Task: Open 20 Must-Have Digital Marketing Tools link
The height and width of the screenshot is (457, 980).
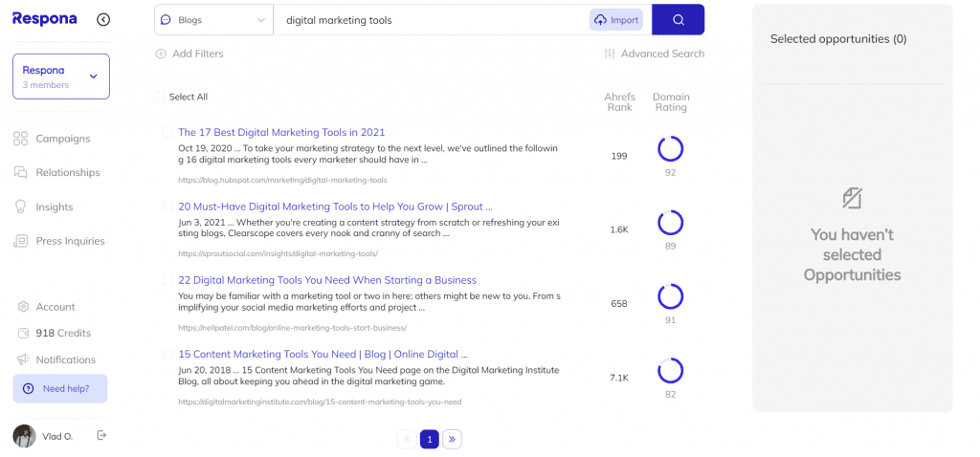Action: pos(335,206)
